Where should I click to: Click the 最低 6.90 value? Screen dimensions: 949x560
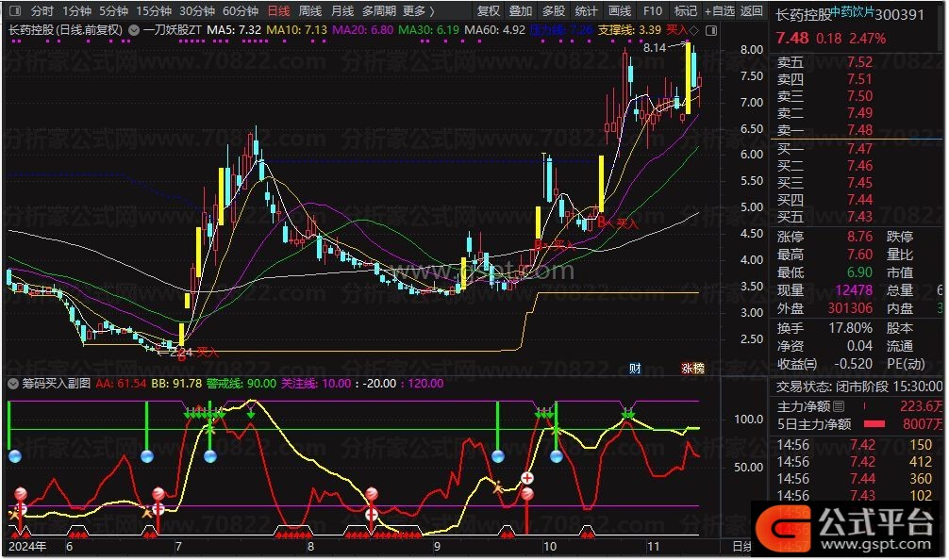point(860,272)
